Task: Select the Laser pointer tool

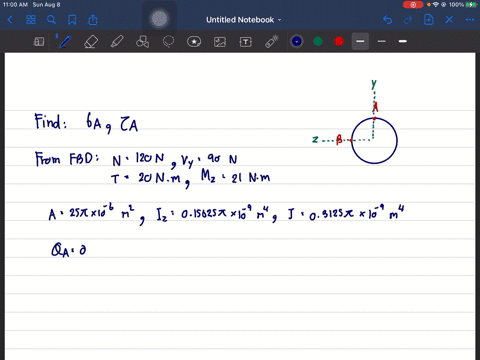Action: pyautogui.click(x=272, y=42)
